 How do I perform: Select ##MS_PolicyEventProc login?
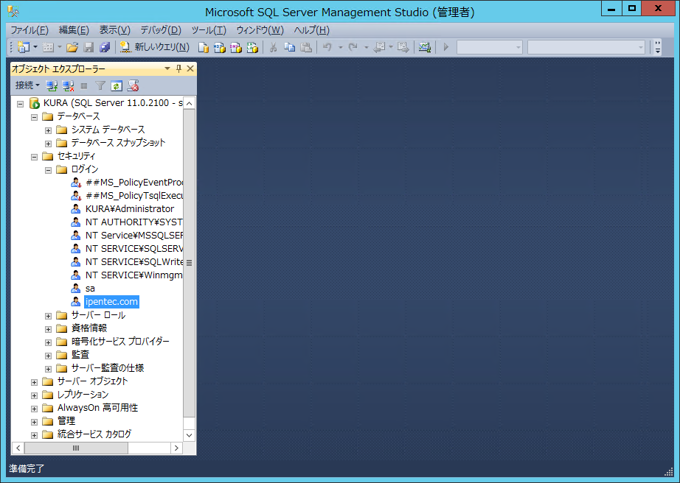(x=134, y=183)
